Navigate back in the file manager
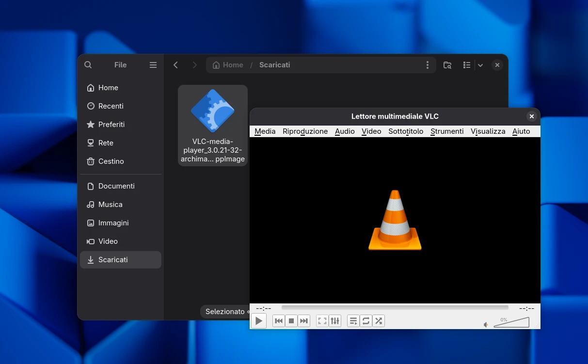Viewport: 588px width, 364px height. [x=175, y=64]
